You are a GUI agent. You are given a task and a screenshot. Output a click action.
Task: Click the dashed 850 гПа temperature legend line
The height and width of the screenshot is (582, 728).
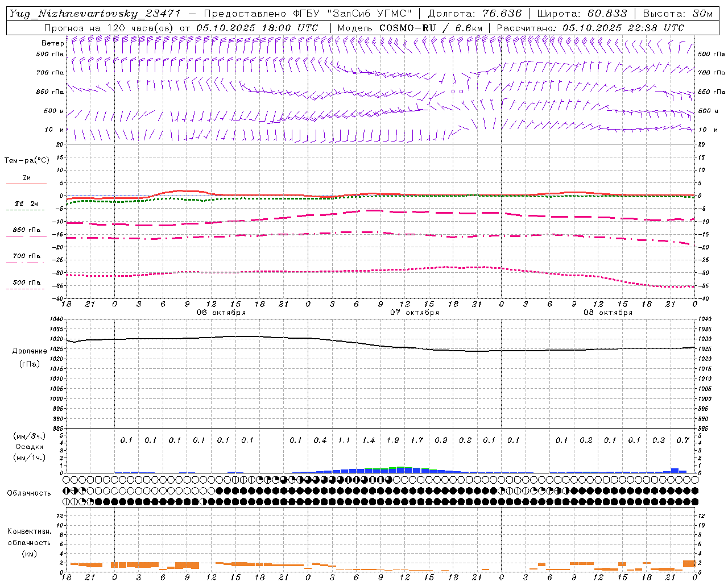click(26, 236)
